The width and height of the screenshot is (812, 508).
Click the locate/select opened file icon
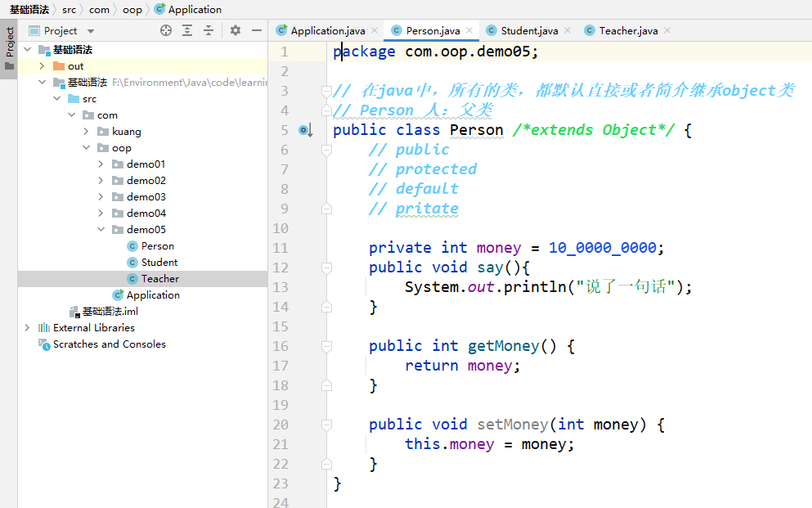coord(166,30)
